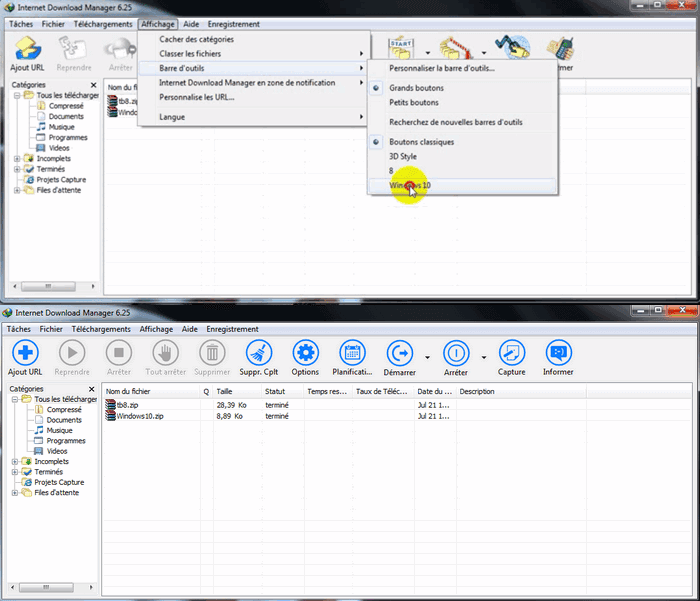The width and height of the screenshot is (700, 601).
Task: Expand Terminés node in bottom window
Action: point(15,472)
